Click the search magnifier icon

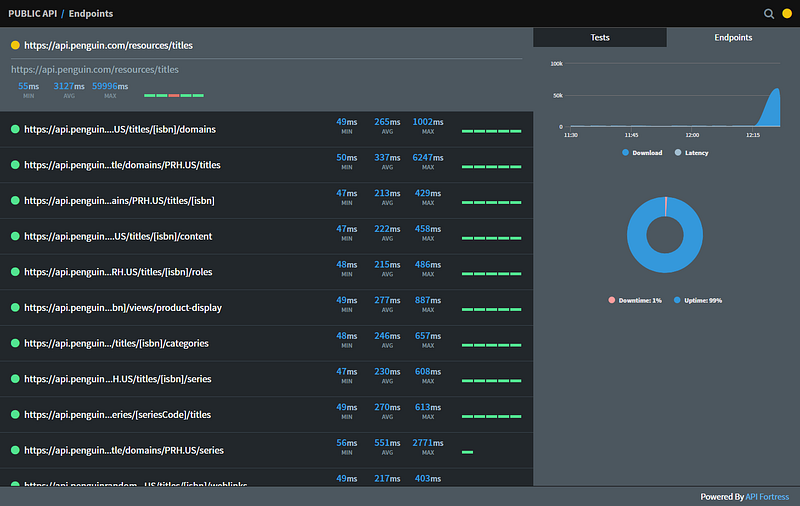769,14
